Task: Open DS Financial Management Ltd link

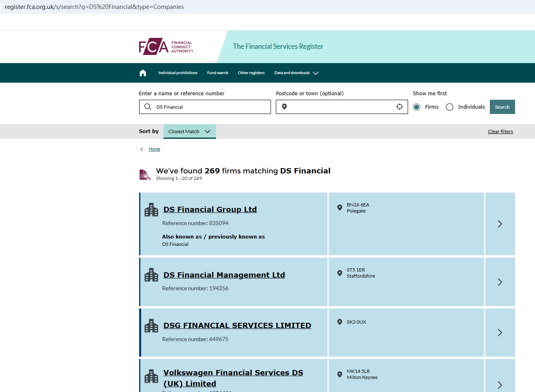Action: tap(224, 275)
